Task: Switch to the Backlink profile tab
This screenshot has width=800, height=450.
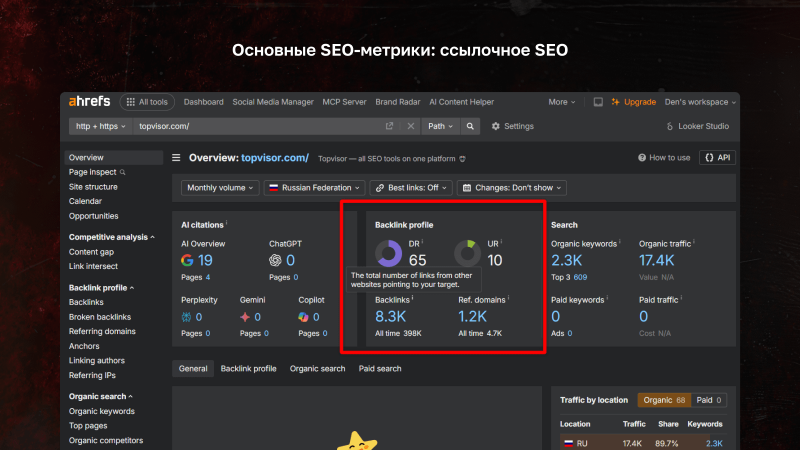Action: pos(248,368)
